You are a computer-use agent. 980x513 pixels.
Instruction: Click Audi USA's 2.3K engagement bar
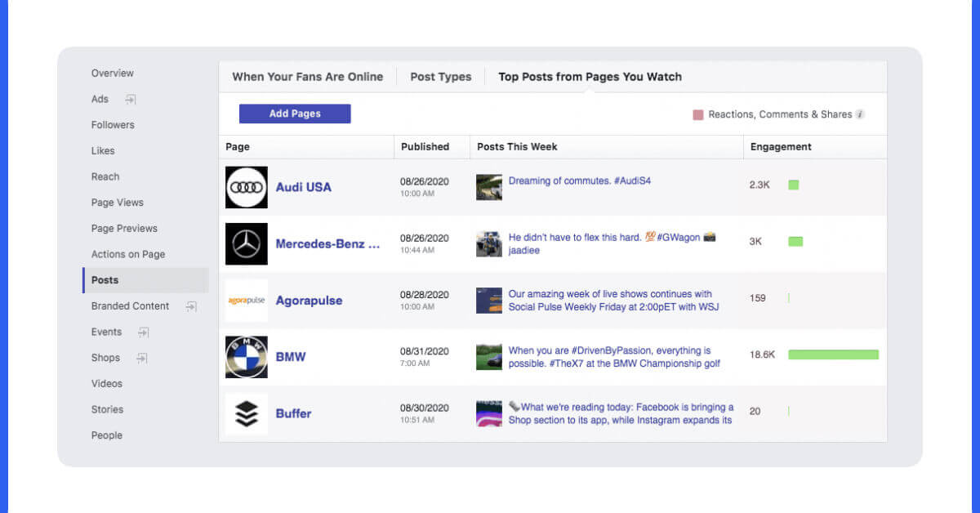793,185
